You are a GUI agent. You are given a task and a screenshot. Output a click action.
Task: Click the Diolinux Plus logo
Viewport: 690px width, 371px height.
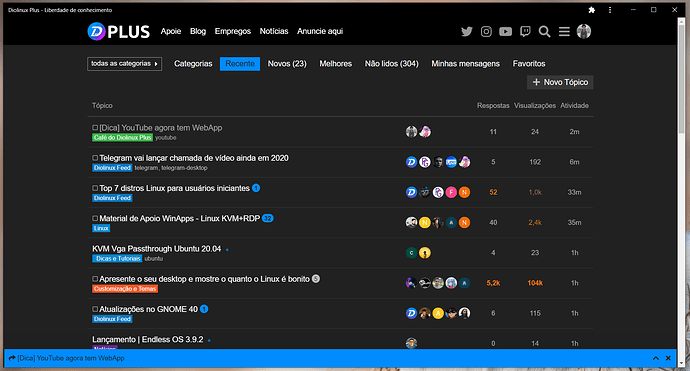pyautogui.click(x=119, y=31)
